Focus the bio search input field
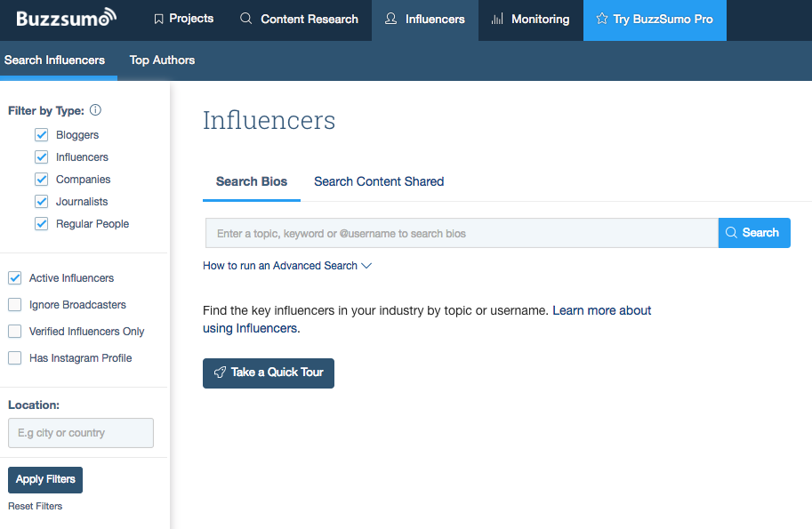The height and width of the screenshot is (529, 812). tap(462, 233)
